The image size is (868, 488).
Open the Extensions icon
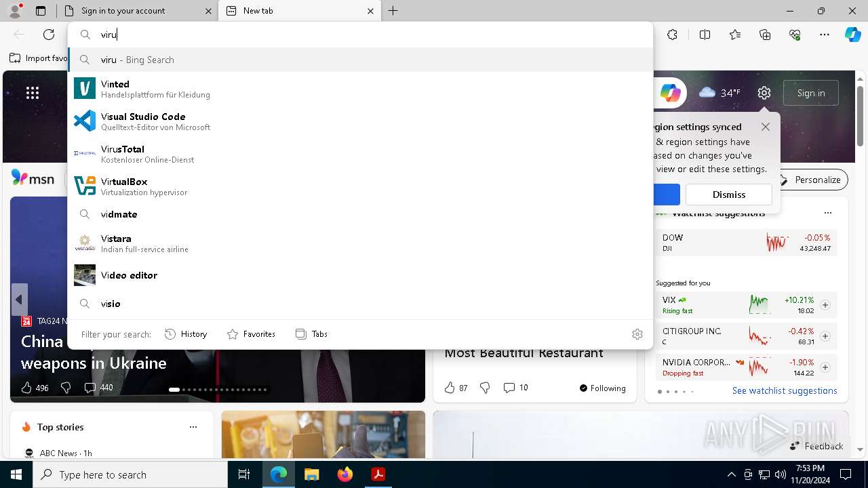coord(672,35)
